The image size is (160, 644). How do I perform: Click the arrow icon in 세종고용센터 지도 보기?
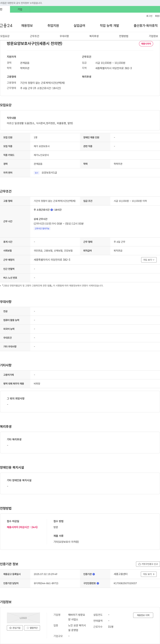154,574
